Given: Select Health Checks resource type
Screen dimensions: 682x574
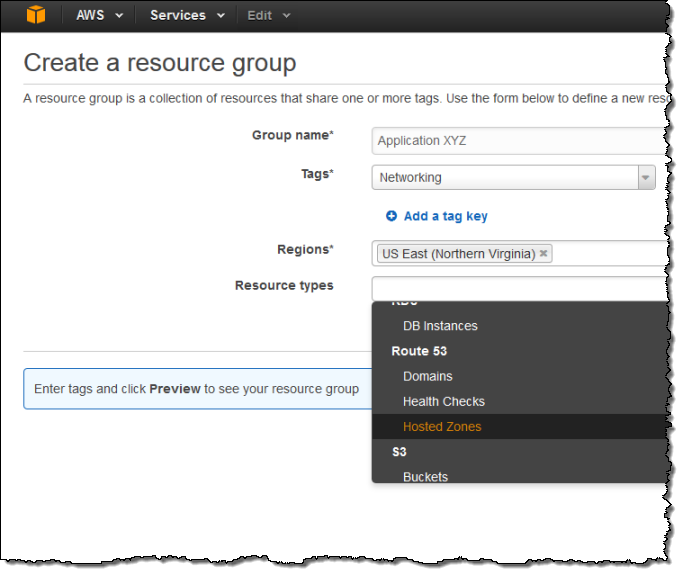Looking at the screenshot, I should pos(443,402).
